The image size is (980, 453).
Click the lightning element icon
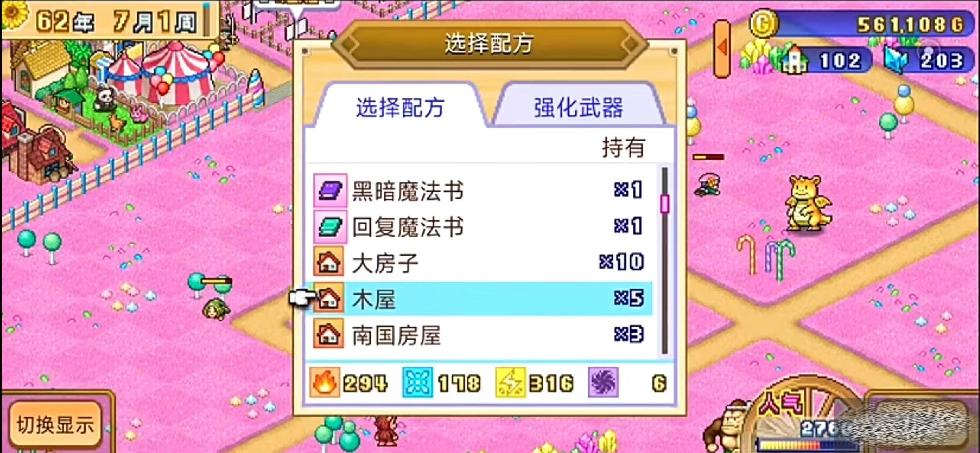click(510, 382)
